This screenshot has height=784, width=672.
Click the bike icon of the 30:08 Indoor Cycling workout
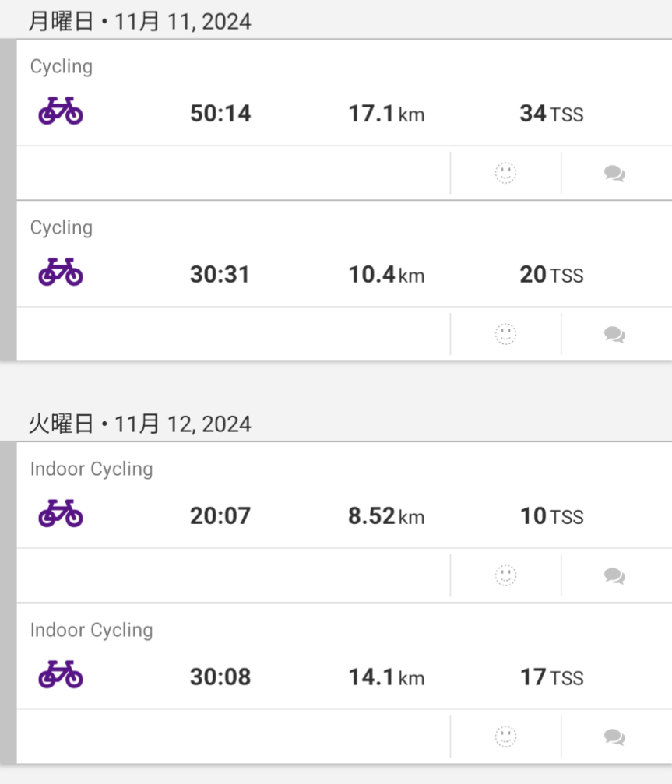61,675
